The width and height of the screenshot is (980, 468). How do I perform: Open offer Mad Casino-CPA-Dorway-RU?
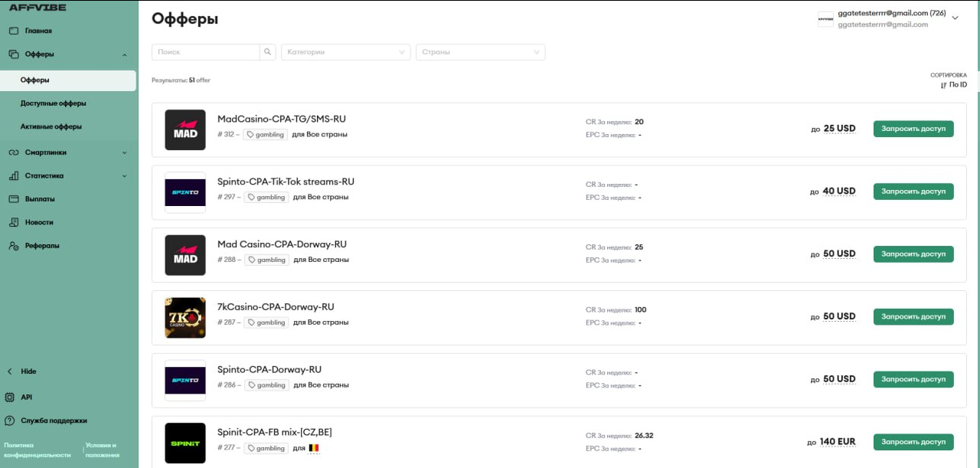(282, 245)
